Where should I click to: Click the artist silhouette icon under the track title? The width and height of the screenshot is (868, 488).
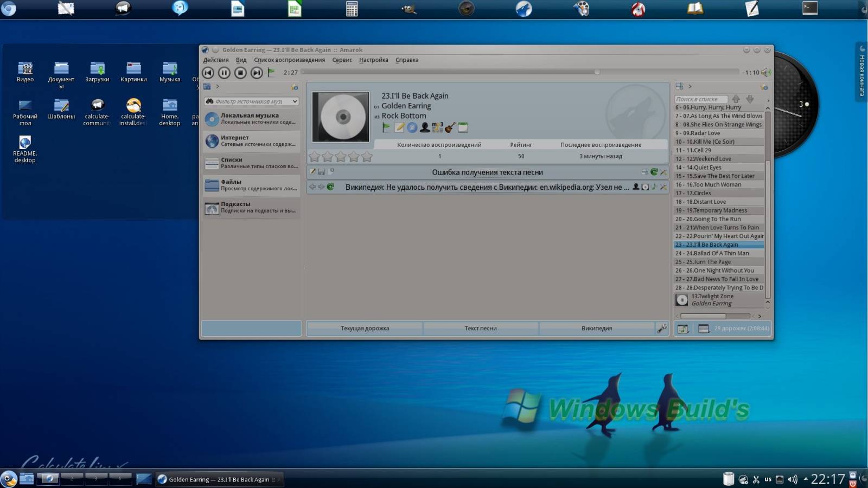point(425,127)
